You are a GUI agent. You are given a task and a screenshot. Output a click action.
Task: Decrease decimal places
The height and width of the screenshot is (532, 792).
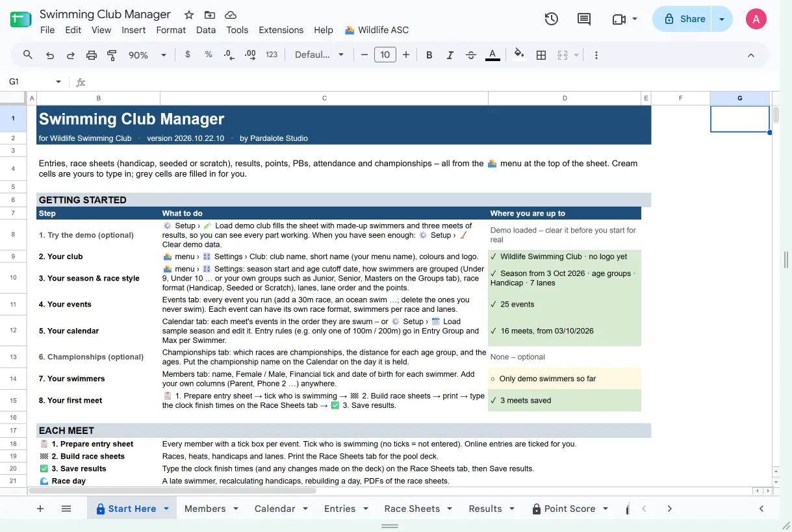(x=229, y=55)
